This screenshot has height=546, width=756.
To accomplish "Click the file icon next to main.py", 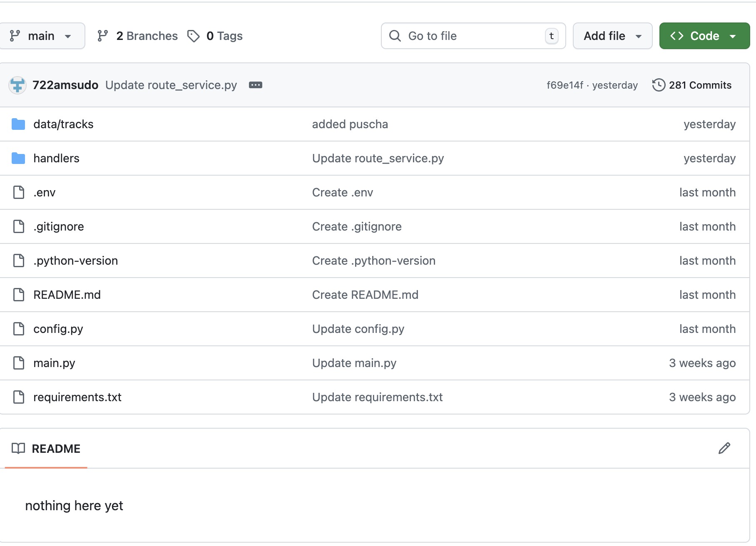I will click(x=19, y=363).
